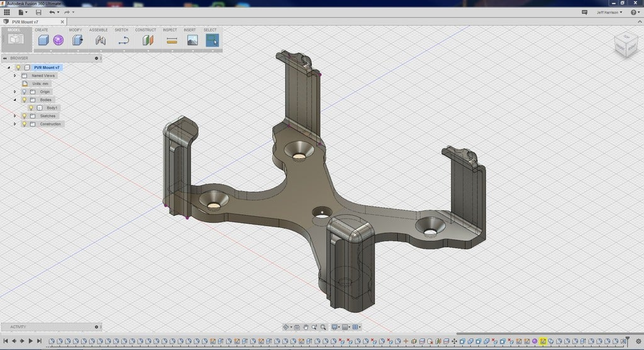
Task: Select the Create Form purple sphere icon
Action: coord(58,40)
